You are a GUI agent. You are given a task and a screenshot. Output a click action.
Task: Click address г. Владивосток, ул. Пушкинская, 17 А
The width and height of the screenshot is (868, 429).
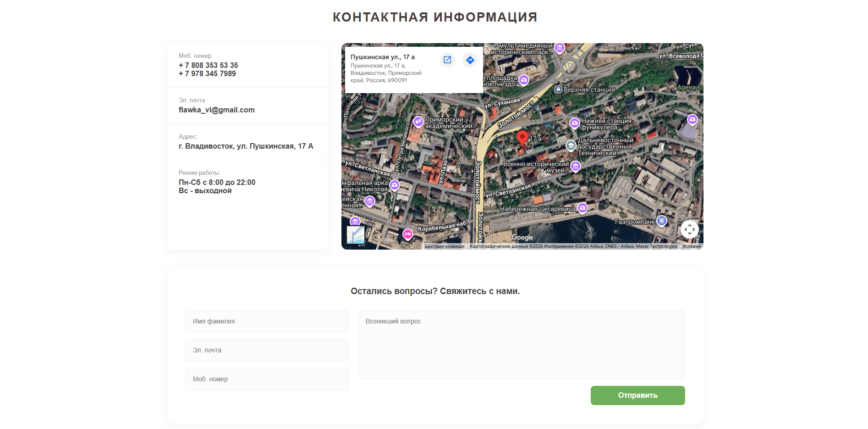click(x=246, y=146)
